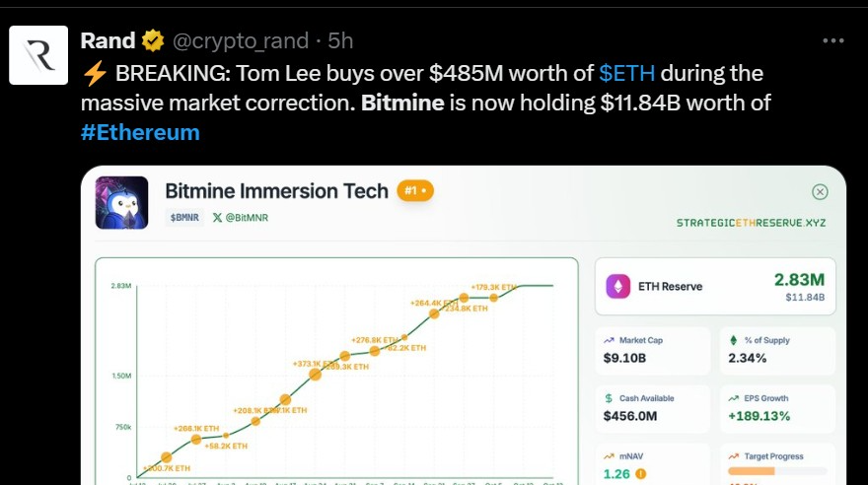This screenshot has width=868, height=485.
Task: Click the Cash Available dollar icon
Action: tap(609, 398)
